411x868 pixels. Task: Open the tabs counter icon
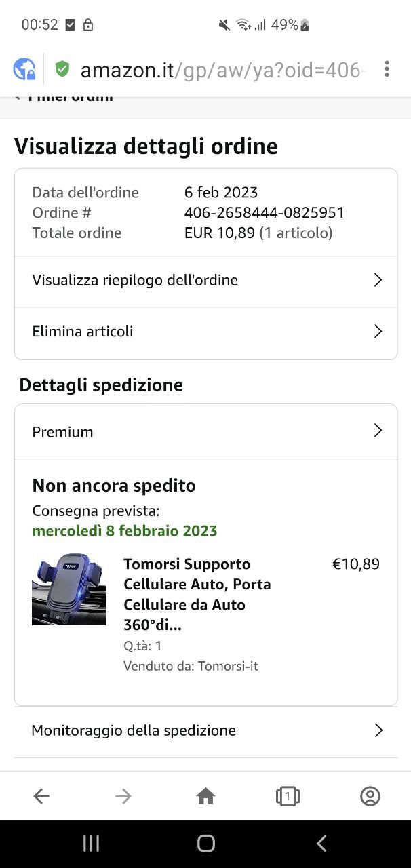tap(288, 796)
